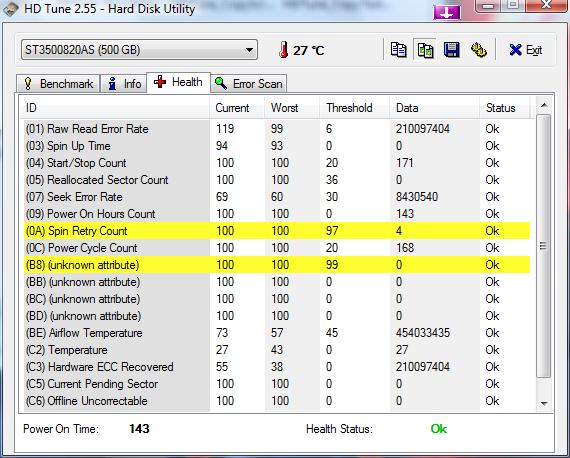570x458 pixels.
Task: Switch to the Info tab
Action: pos(124,84)
